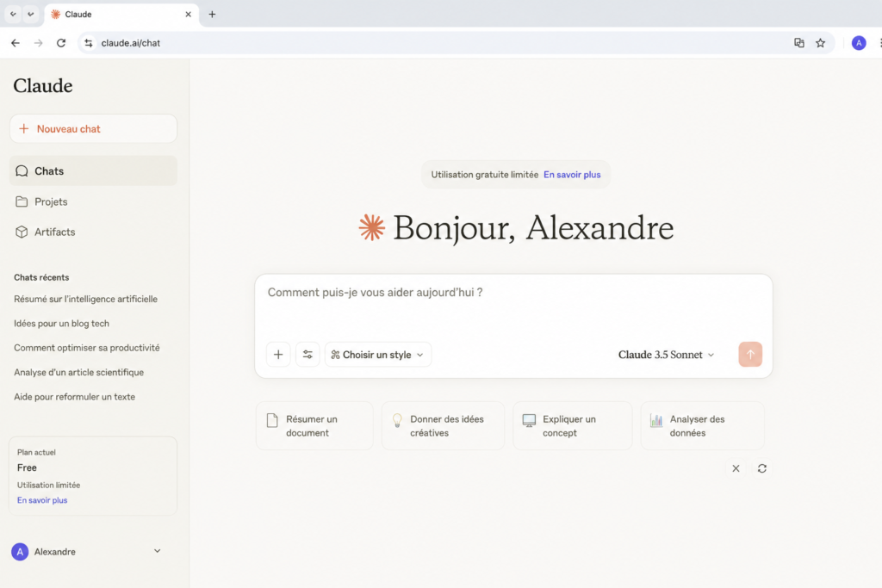882x588 pixels.
Task: Dismiss suggestions with the X icon
Action: click(736, 468)
